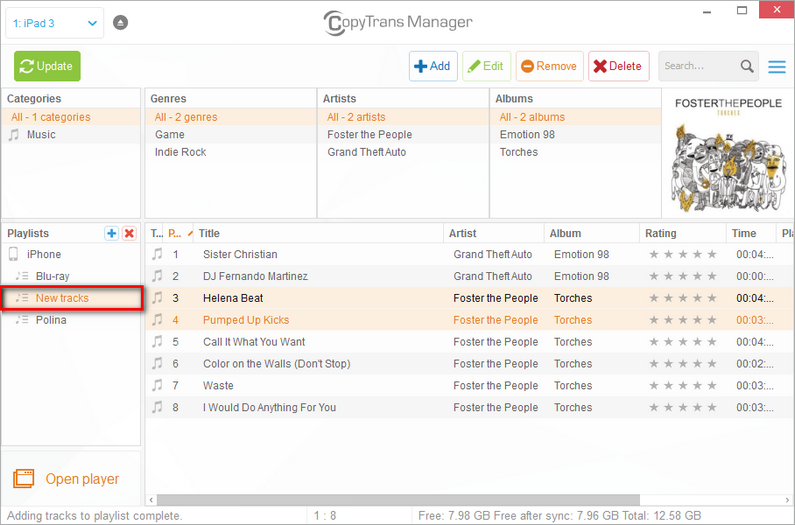Select All - 2 albums

(x=575, y=117)
